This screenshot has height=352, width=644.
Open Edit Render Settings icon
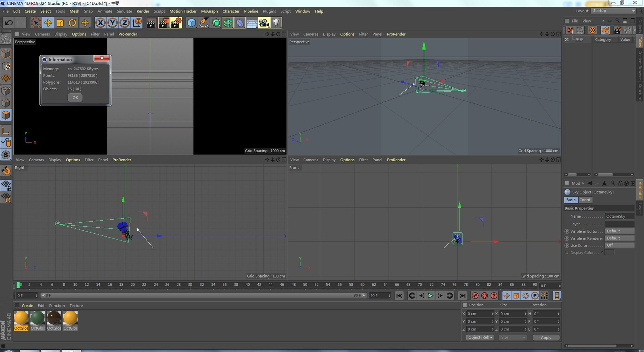click(x=176, y=23)
